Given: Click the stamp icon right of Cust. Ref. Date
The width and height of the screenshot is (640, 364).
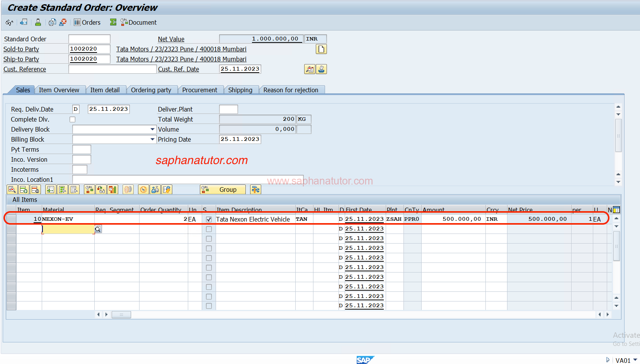Looking at the screenshot, I should 322,69.
